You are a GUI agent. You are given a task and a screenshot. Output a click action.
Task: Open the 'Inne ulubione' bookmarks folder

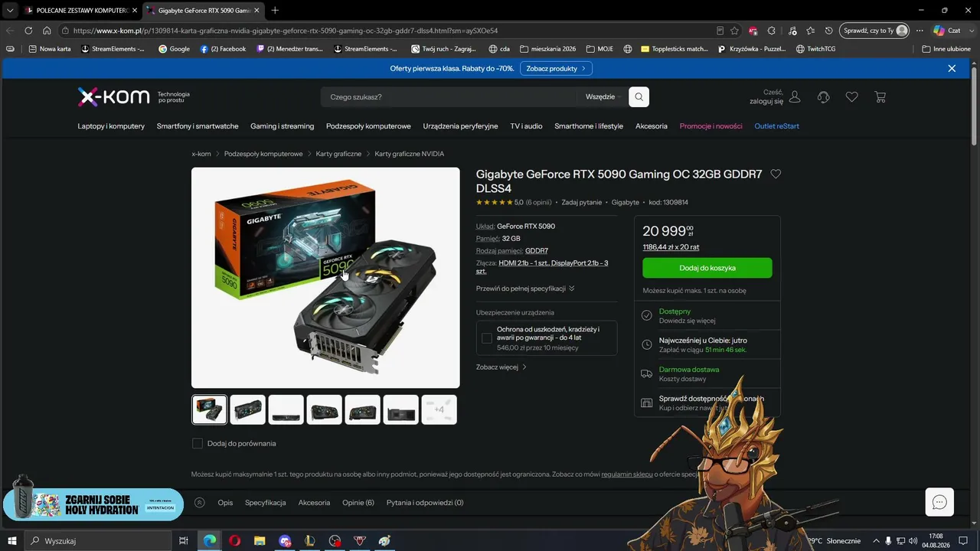click(946, 49)
